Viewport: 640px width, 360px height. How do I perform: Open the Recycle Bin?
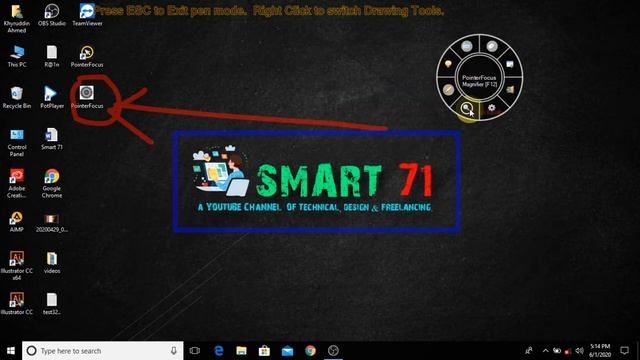click(x=17, y=98)
